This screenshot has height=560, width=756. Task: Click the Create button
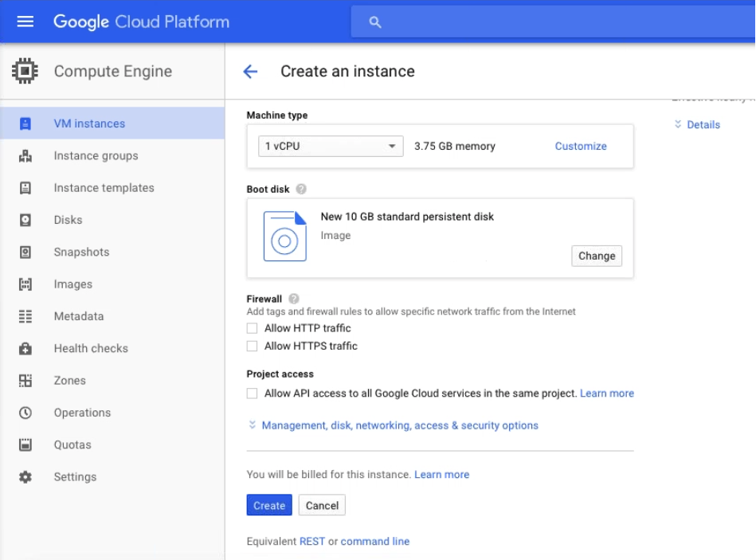click(269, 506)
